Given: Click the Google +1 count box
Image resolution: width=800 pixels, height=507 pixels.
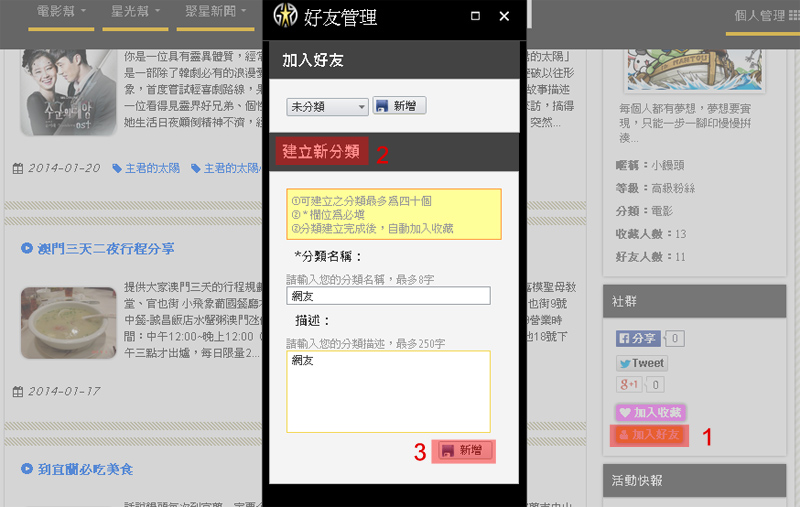Looking at the screenshot, I should [x=656, y=384].
